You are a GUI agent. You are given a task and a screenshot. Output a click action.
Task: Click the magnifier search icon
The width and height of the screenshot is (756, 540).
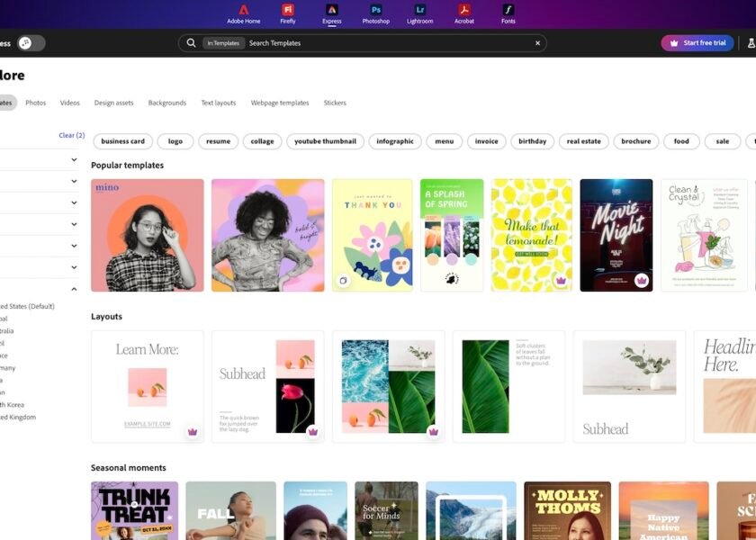click(191, 43)
